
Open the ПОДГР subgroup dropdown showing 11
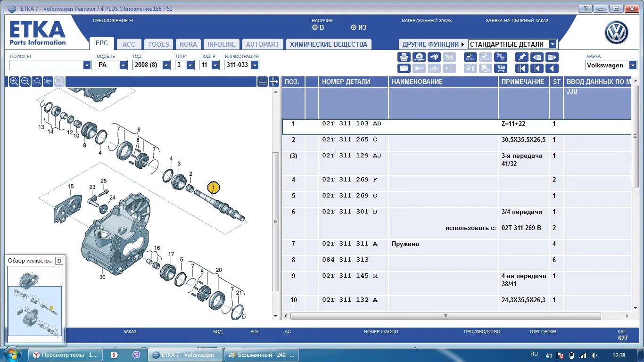click(215, 65)
